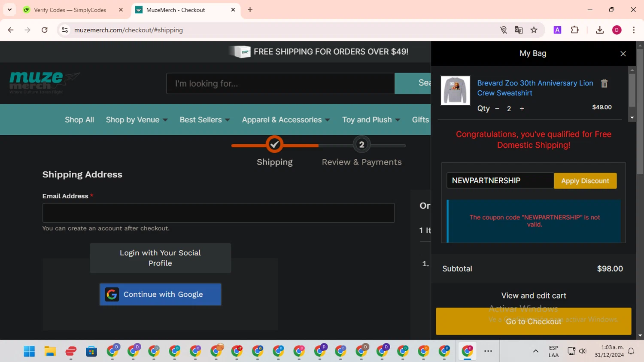Screen dimensions: 644x362
Task: Open Brevard Zoo 30th Anniversary Lion Crew Sweatshirt link
Action: point(535,88)
